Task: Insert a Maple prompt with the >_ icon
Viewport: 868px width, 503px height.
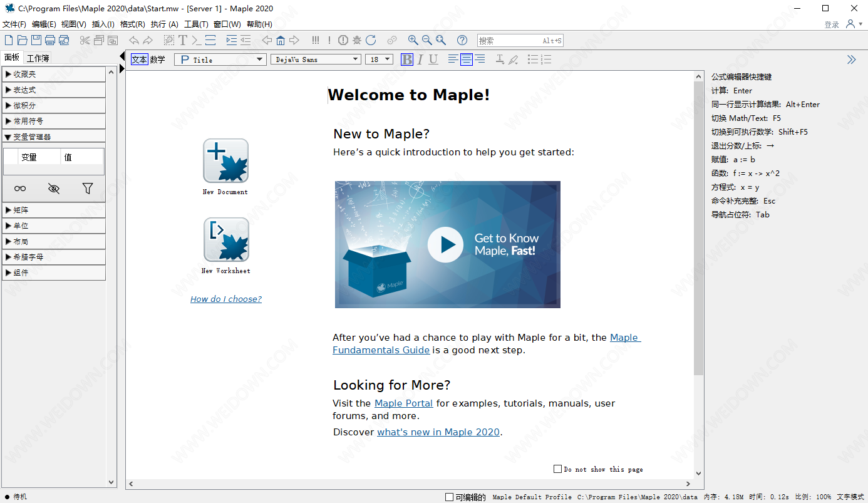Action: coord(197,40)
